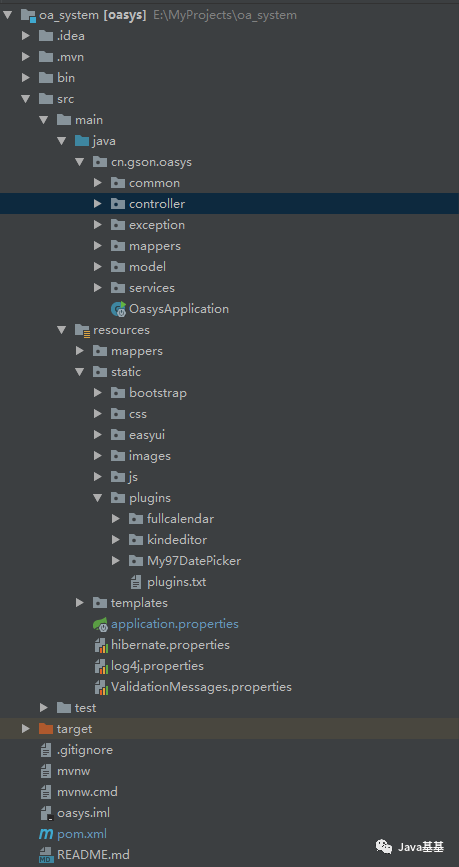Click the orange target folder icon

46,729
